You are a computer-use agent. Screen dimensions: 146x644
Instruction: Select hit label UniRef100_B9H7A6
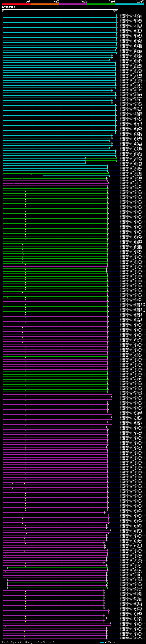(131, 32)
